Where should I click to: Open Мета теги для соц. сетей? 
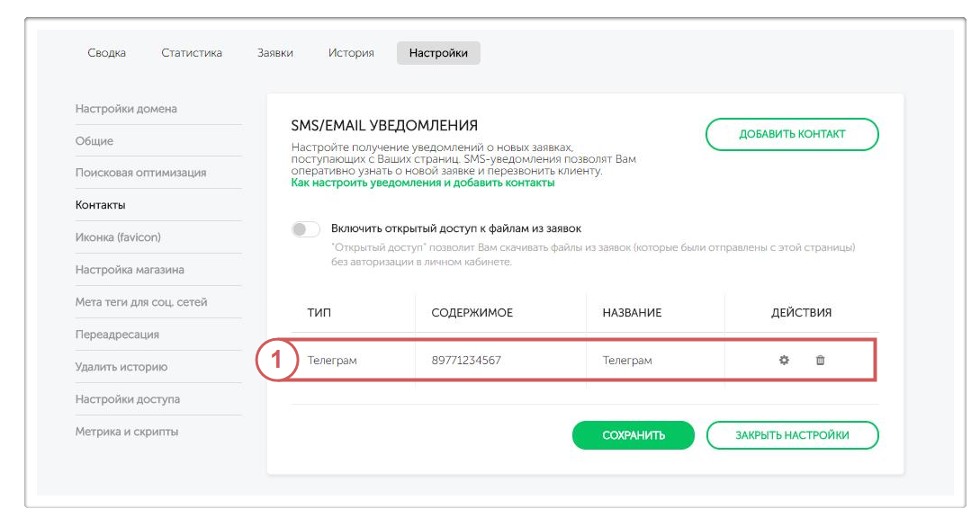(x=141, y=302)
